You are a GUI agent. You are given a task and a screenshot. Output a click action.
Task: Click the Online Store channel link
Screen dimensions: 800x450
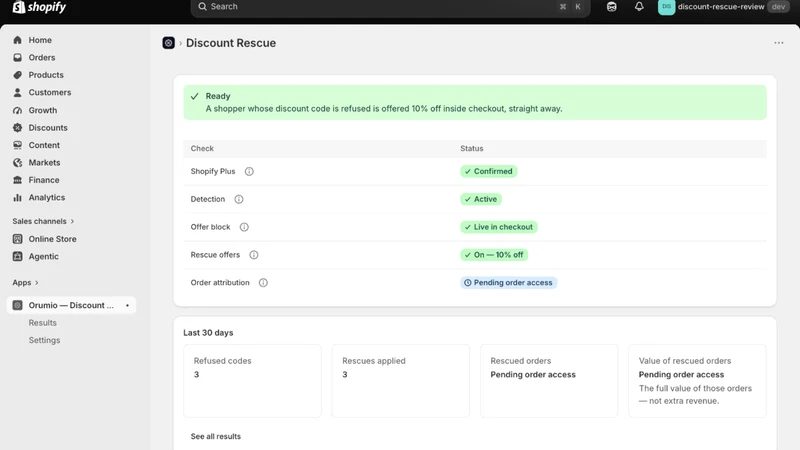[x=53, y=239]
